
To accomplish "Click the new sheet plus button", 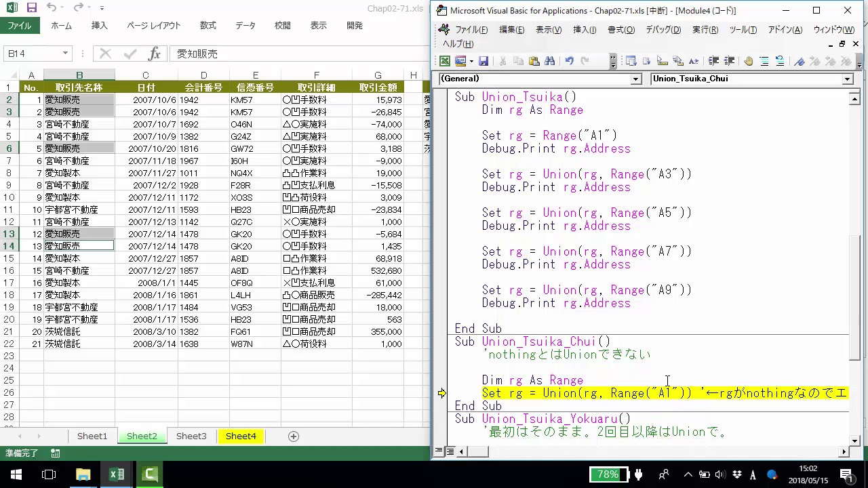I will (x=294, y=436).
